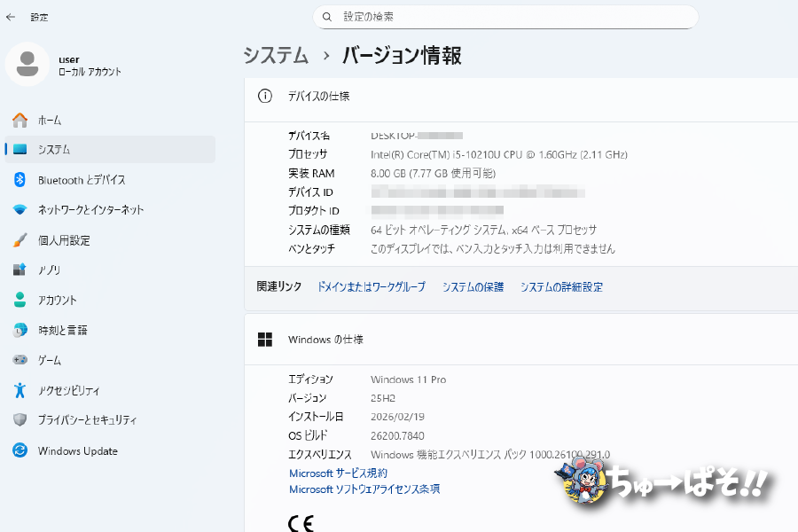Open Microsoft サービス規約 link
Image resolution: width=798 pixels, height=532 pixels.
click(x=338, y=473)
